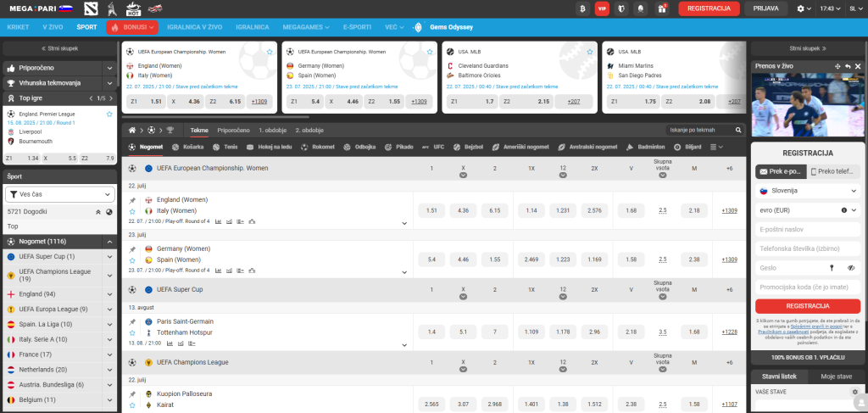This screenshot has height=413, width=868.
Task: Star the Cleveland Guardians featured card
Action: [590, 52]
